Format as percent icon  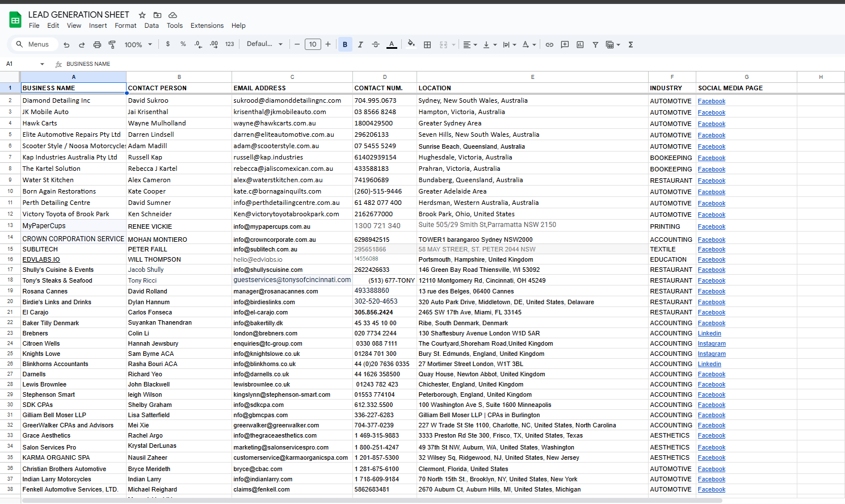click(x=183, y=44)
